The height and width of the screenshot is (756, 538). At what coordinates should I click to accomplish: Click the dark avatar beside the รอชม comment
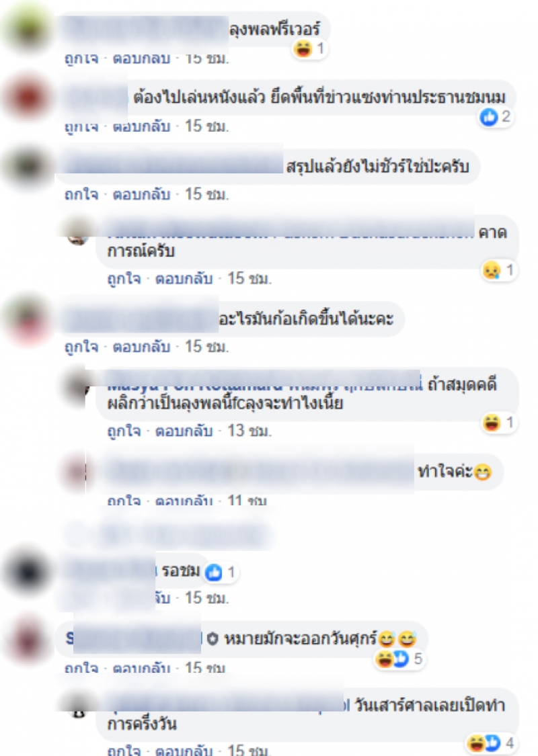point(27,572)
